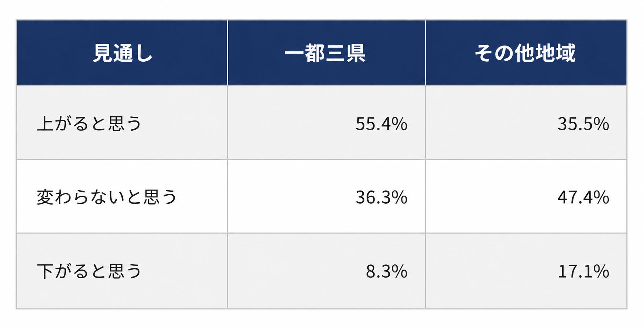Click the 55.4% cell
This screenshot has height=329, width=644.
[x=381, y=124]
